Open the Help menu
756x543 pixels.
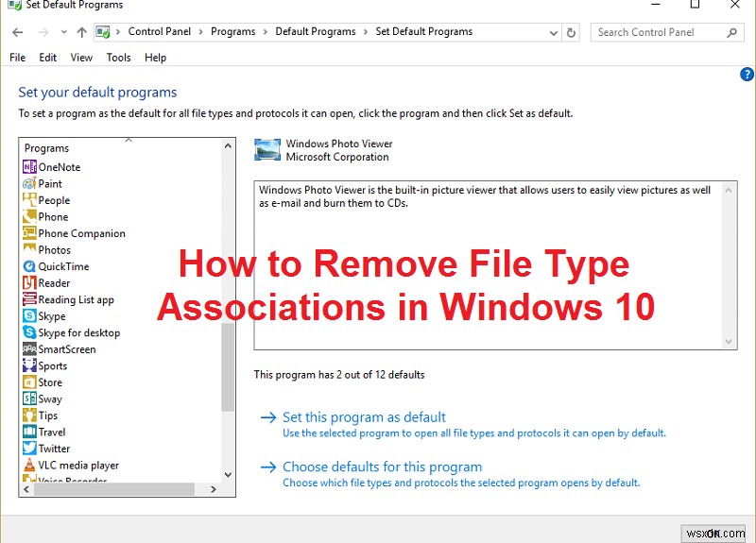click(155, 58)
